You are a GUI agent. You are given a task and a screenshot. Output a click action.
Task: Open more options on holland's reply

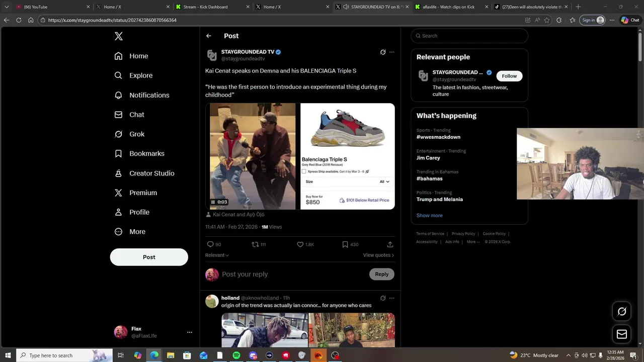click(x=392, y=298)
